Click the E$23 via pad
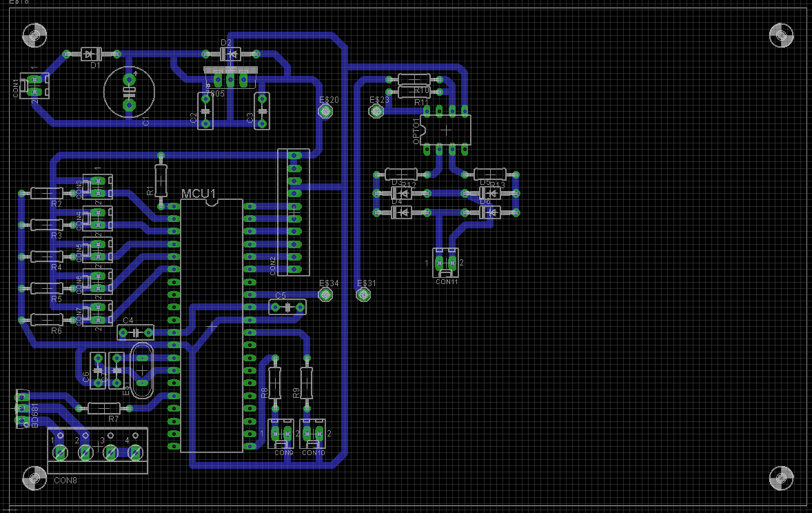812x513 pixels. 376,110
